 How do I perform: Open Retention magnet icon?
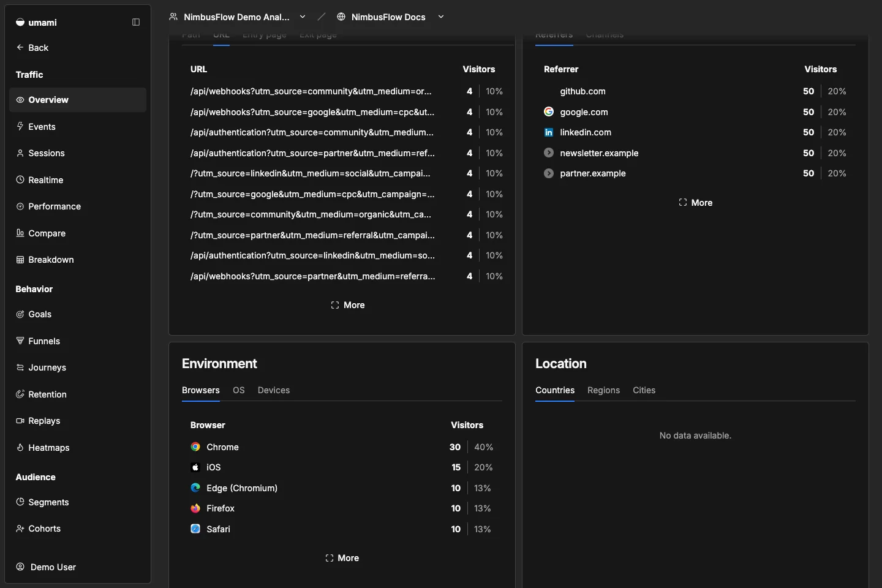(x=20, y=394)
